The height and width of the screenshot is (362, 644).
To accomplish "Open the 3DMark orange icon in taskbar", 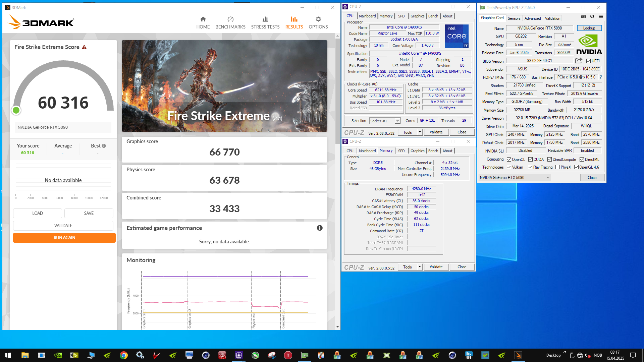I will [518, 355].
